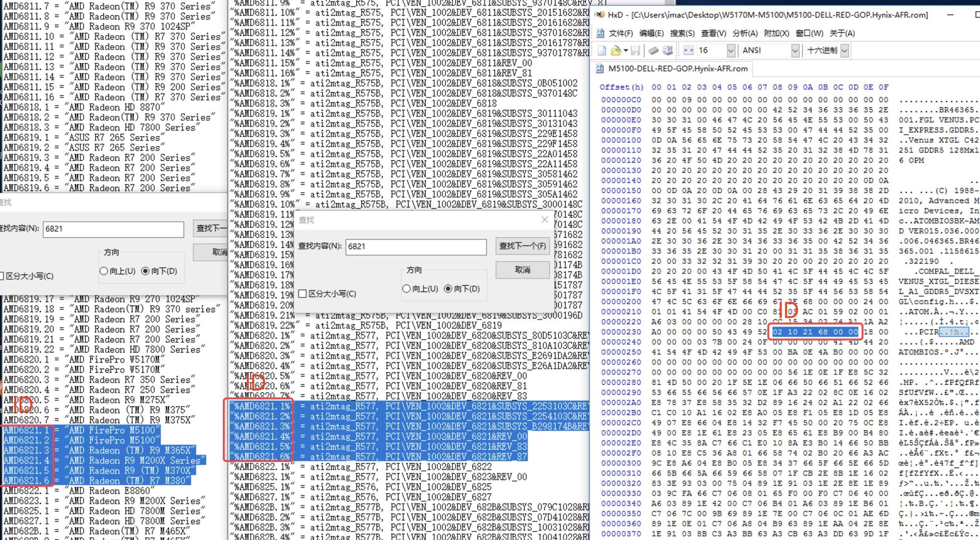Enable case-sensitive checkbox in center Find dialog
The height and width of the screenshot is (540, 980).
pyautogui.click(x=302, y=294)
